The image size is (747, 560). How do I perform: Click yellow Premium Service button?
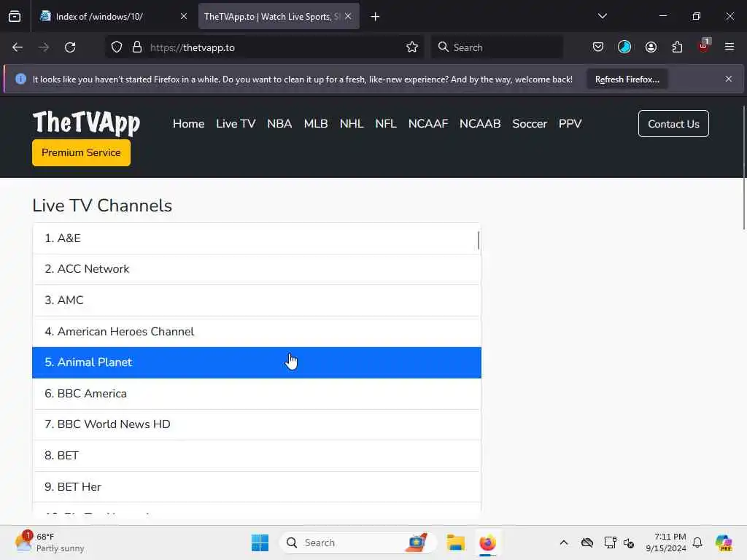[x=81, y=153]
